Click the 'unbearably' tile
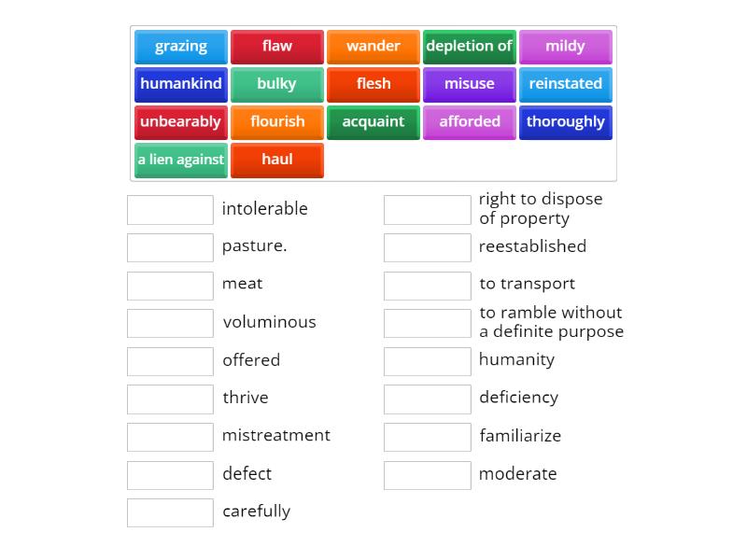The height and width of the screenshot is (560, 747). tap(180, 122)
